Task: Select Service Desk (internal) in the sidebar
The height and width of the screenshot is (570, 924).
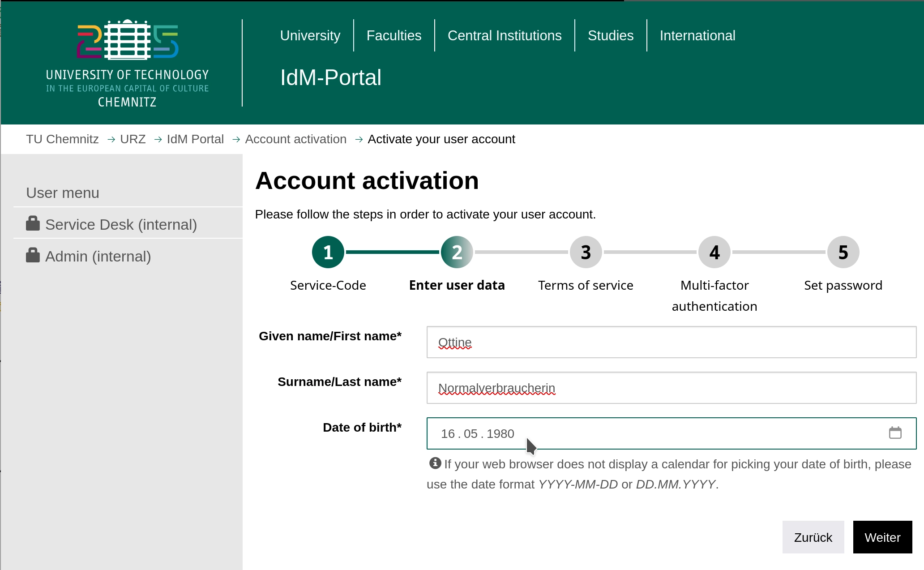Action: click(x=121, y=224)
